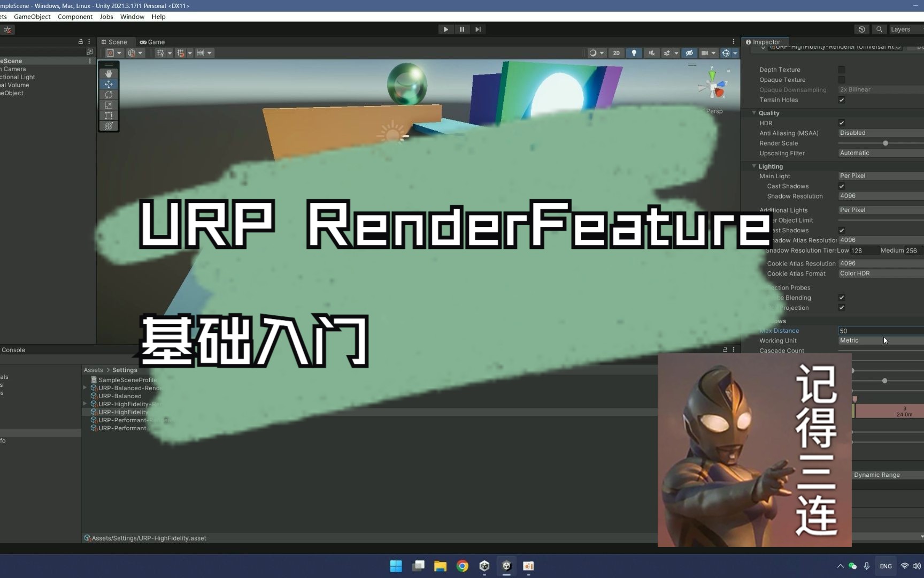Open system volume control in tray

pos(917,566)
